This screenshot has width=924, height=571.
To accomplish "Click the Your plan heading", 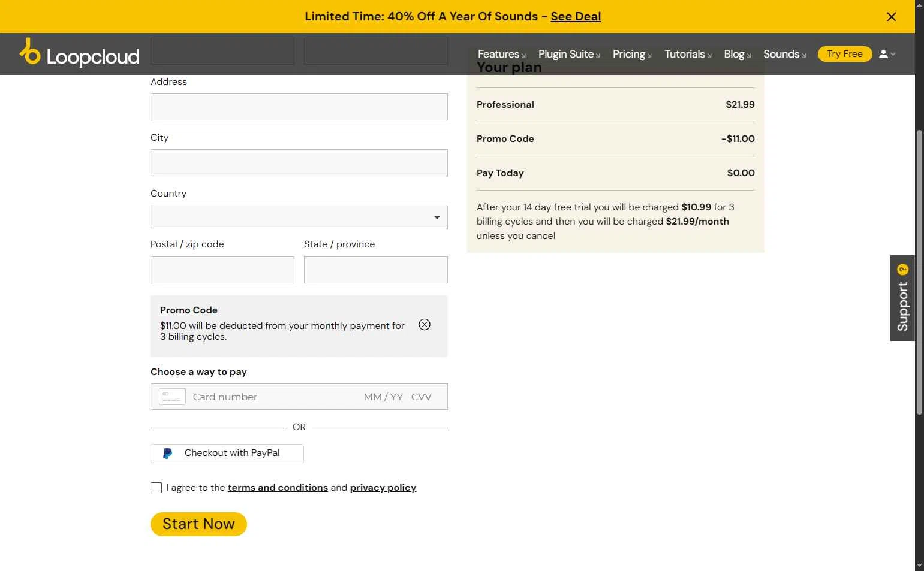I will coord(509,67).
